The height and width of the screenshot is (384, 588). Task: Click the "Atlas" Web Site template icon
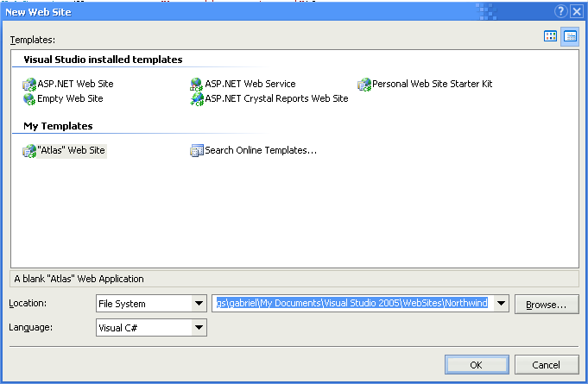point(29,151)
